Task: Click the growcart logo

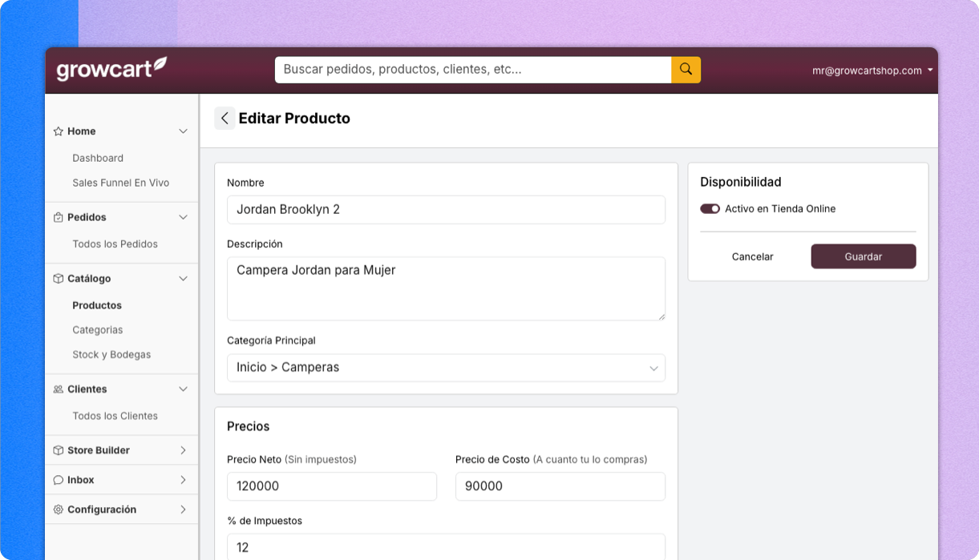Action: tap(111, 69)
